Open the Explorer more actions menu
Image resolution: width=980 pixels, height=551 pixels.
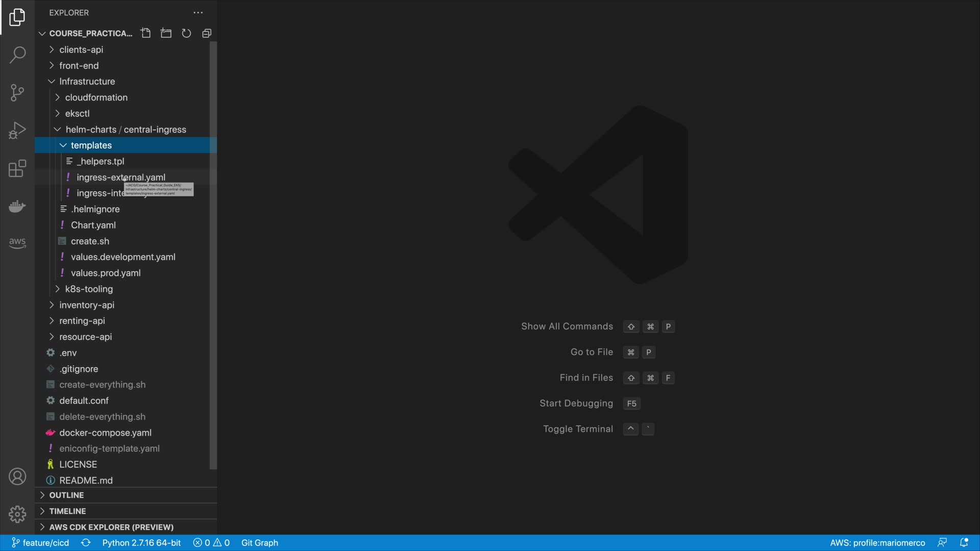coord(198,13)
